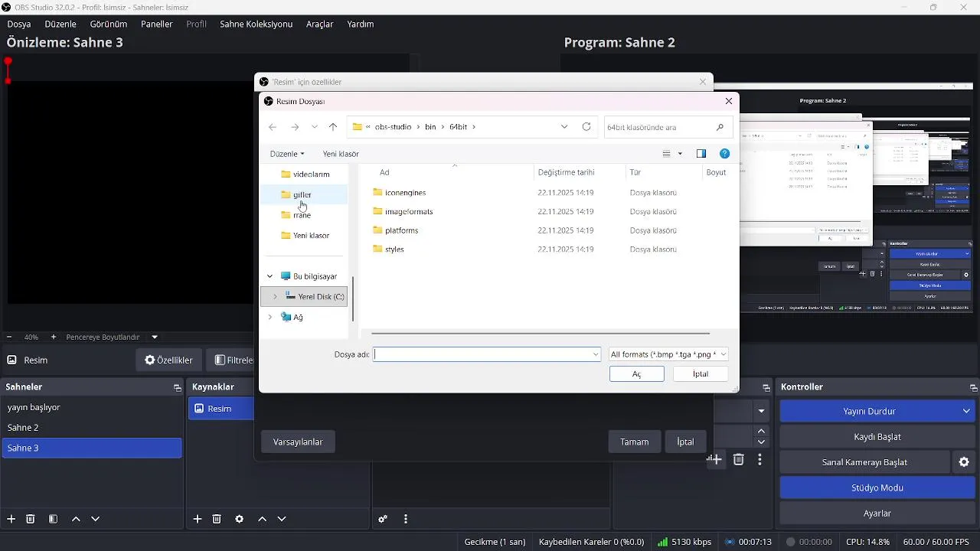Go forward in the file dialog
Screen dimensions: 980x551
pyautogui.click(x=295, y=127)
